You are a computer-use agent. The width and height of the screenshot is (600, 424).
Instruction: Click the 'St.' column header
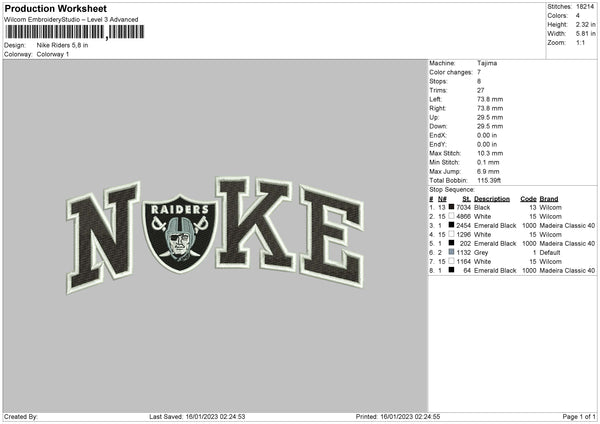click(x=466, y=199)
